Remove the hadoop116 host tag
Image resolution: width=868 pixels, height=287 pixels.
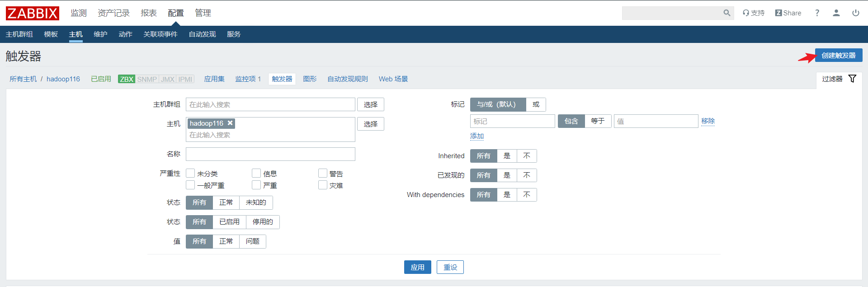click(230, 123)
